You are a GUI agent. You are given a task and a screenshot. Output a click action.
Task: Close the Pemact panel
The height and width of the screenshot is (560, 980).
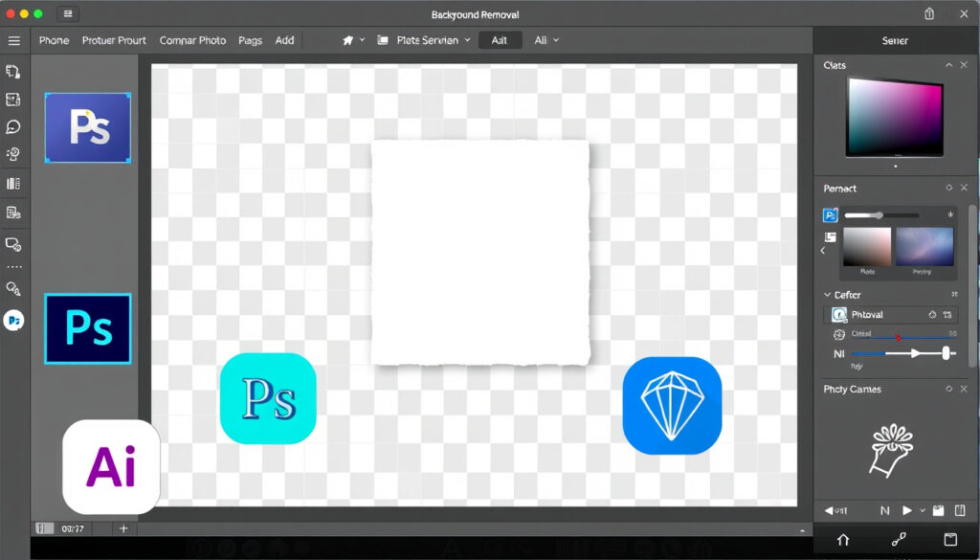coord(964,189)
